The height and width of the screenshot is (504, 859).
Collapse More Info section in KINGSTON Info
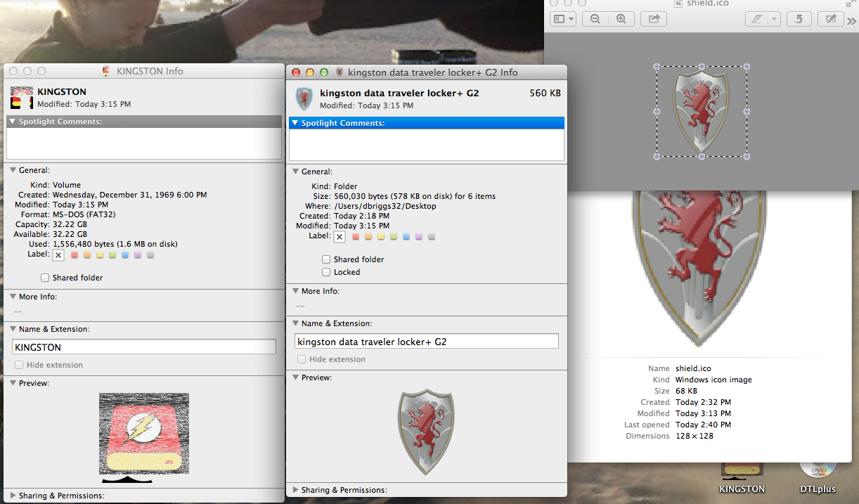tap(13, 297)
